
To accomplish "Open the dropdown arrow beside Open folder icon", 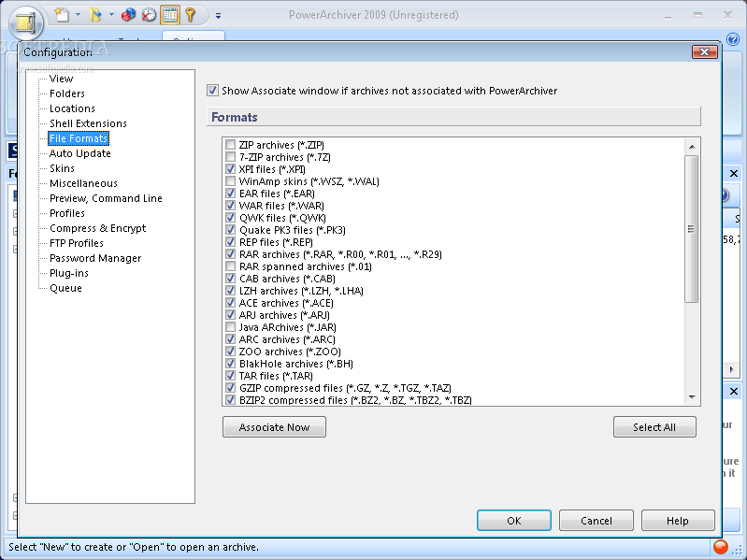I will (111, 15).
